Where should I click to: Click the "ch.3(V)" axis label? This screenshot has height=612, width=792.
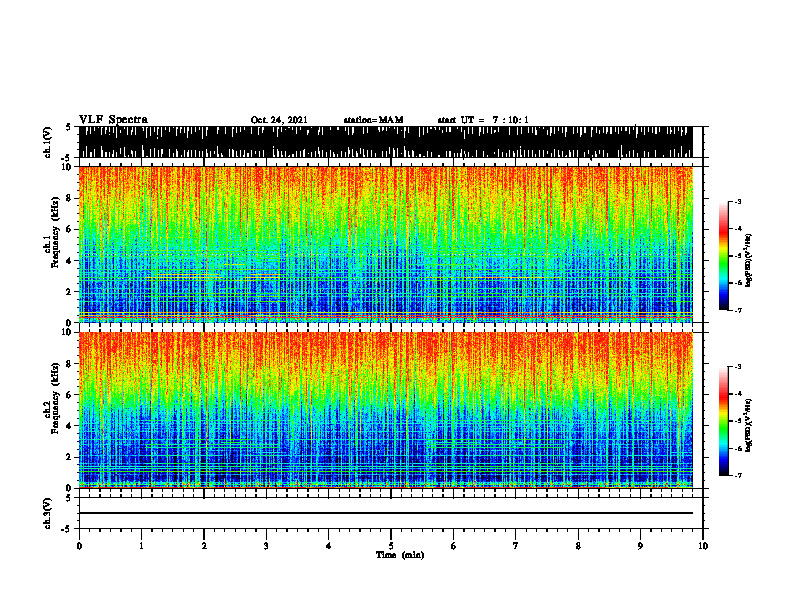click(48, 513)
